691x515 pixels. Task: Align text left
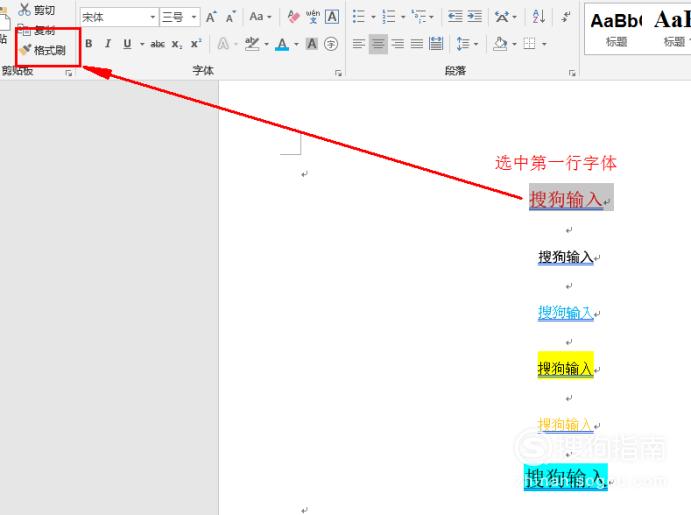(x=359, y=44)
